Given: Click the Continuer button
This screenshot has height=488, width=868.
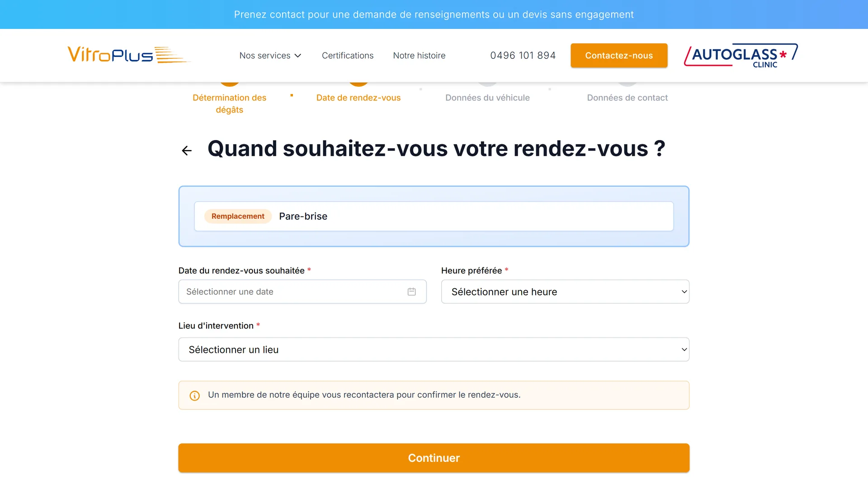Looking at the screenshot, I should pyautogui.click(x=434, y=458).
